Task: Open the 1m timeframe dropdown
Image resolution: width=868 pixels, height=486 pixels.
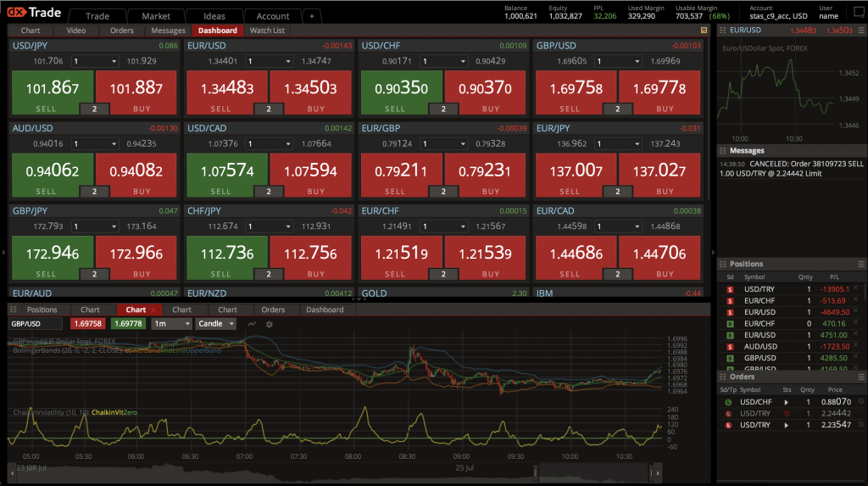Action: pos(171,324)
